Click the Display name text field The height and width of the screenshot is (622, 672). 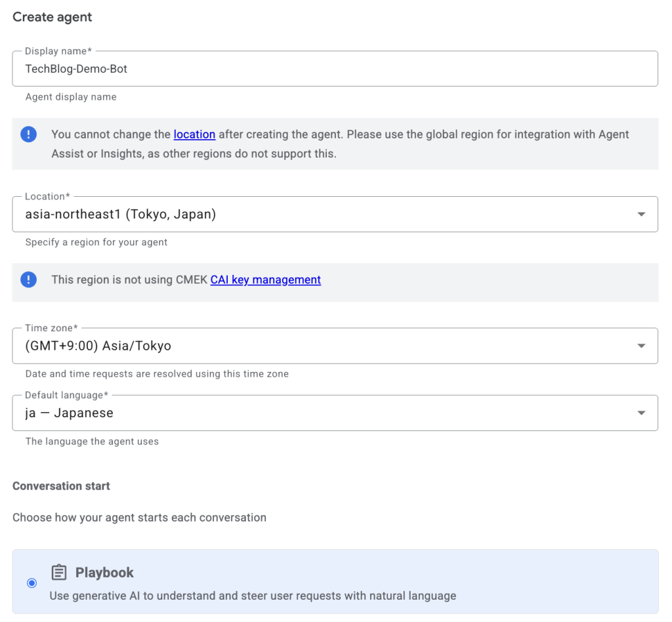[x=335, y=69]
